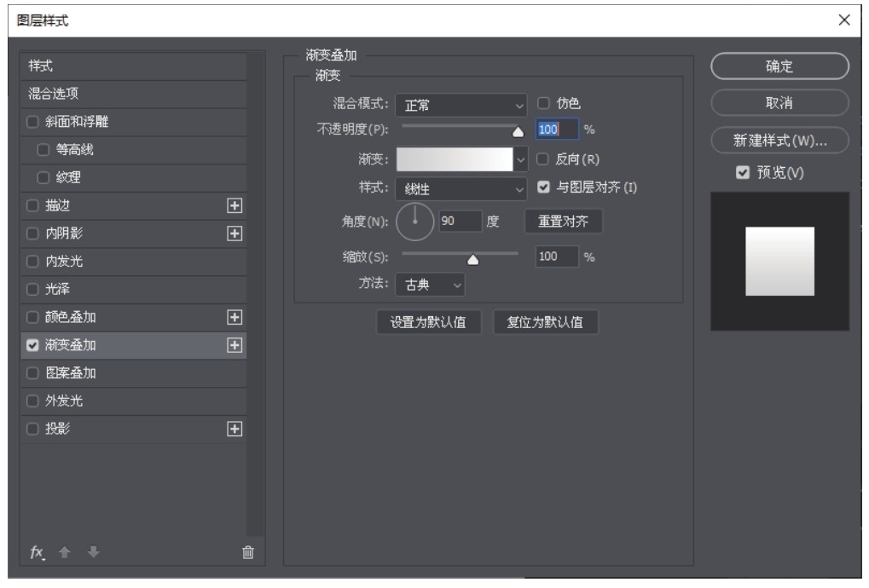The image size is (869, 588).
Task: Enable 内发光 checkbox
Action: (32, 262)
